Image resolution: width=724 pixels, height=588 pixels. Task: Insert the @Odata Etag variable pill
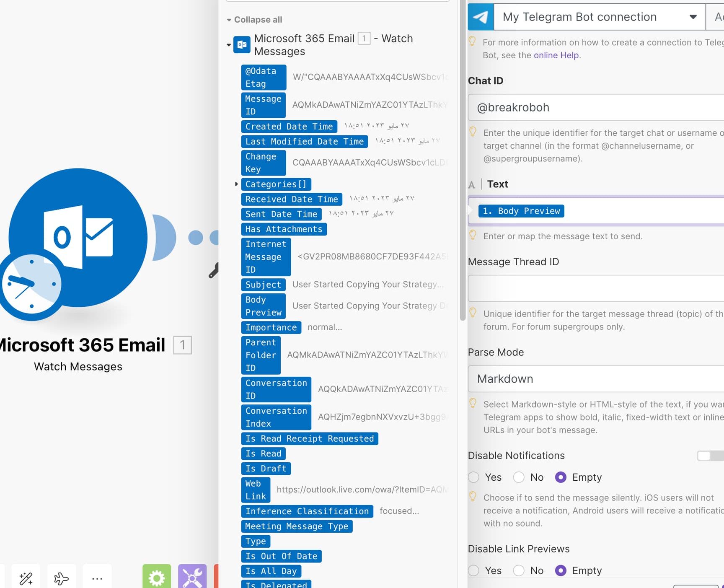(264, 77)
